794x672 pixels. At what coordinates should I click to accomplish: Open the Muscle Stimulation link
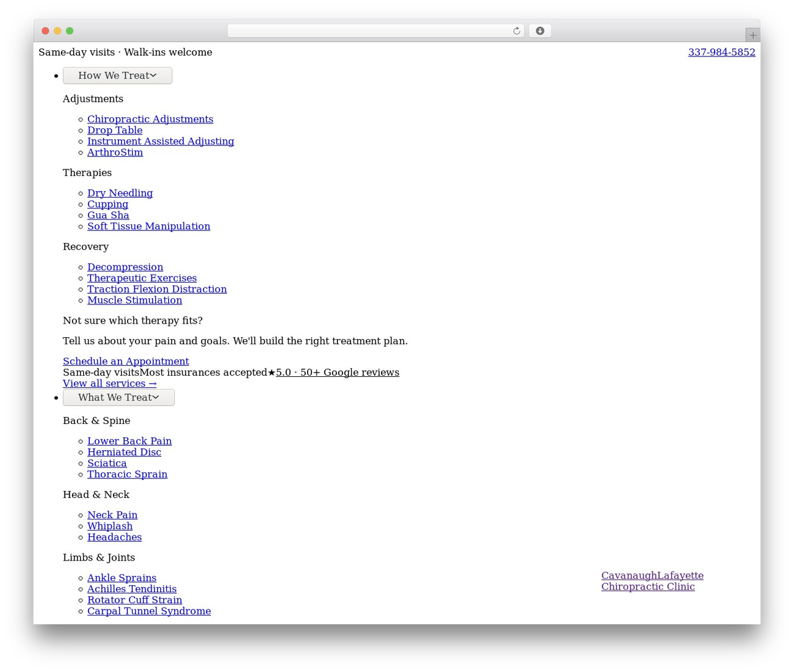(x=135, y=301)
